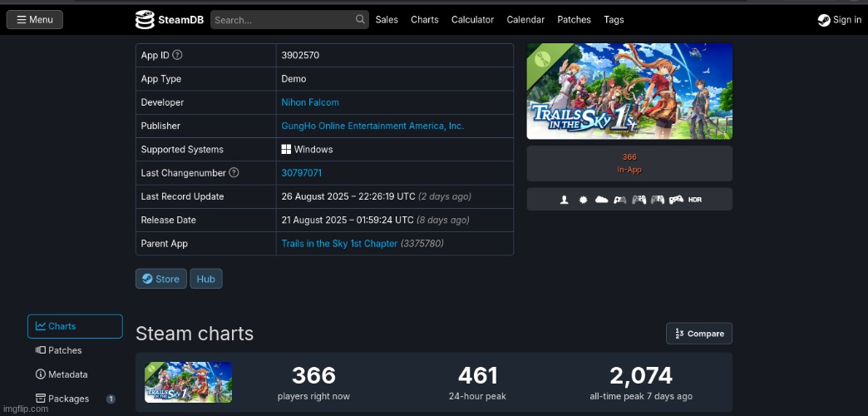Viewport: 868px width, 416px height.
Task: Open the hamburger Menu button
Action: tap(34, 19)
